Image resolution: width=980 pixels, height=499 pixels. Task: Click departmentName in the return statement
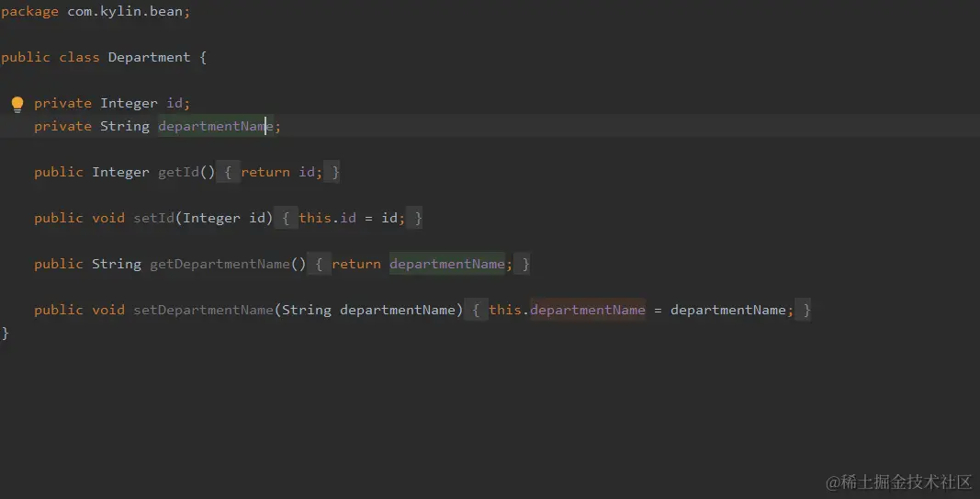point(447,264)
